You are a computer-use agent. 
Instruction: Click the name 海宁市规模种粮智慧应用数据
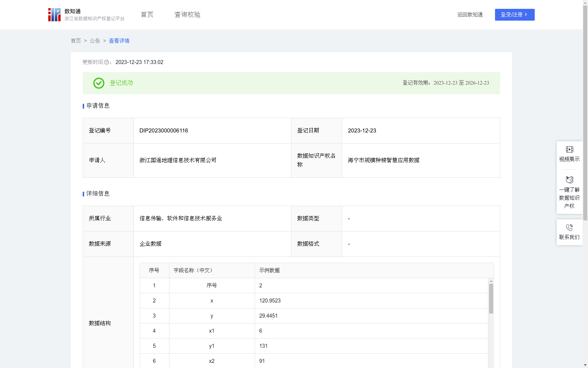click(384, 160)
